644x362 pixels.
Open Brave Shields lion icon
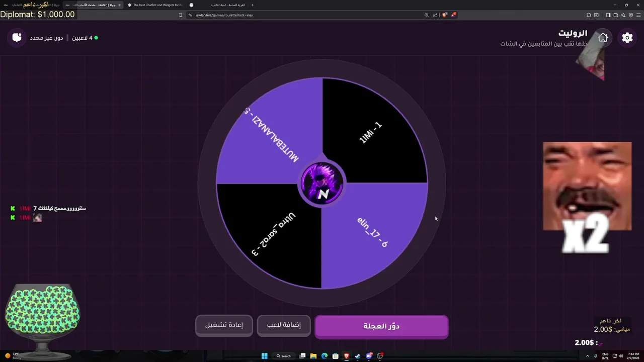click(445, 15)
